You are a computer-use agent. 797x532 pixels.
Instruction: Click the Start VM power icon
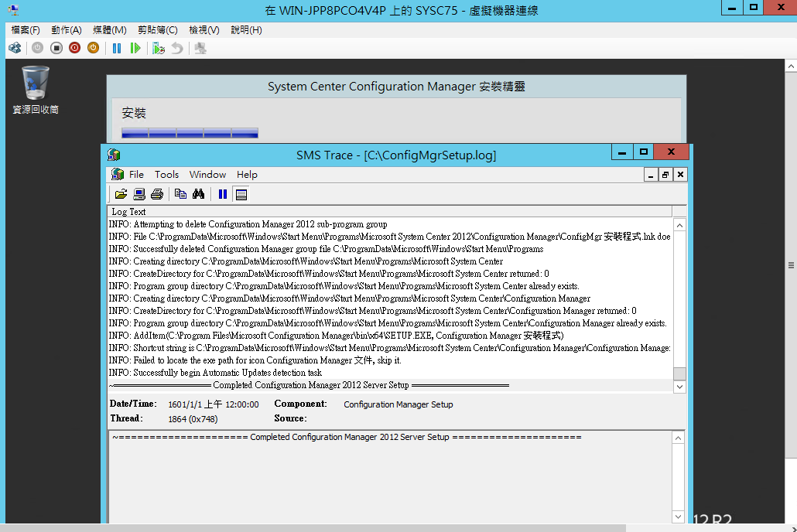point(38,48)
